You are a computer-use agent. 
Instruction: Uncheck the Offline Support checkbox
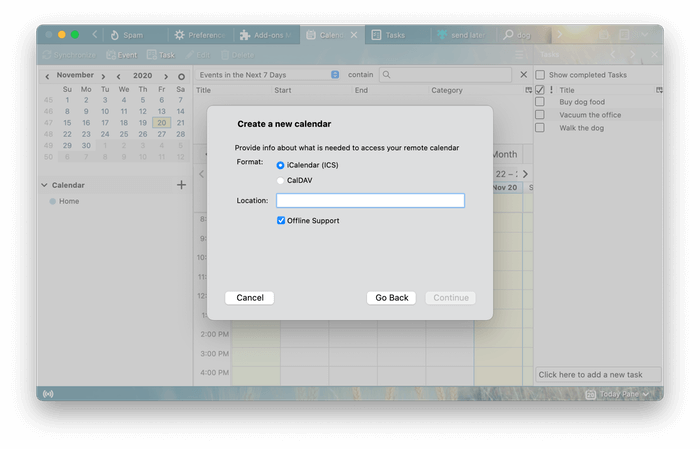tap(281, 220)
